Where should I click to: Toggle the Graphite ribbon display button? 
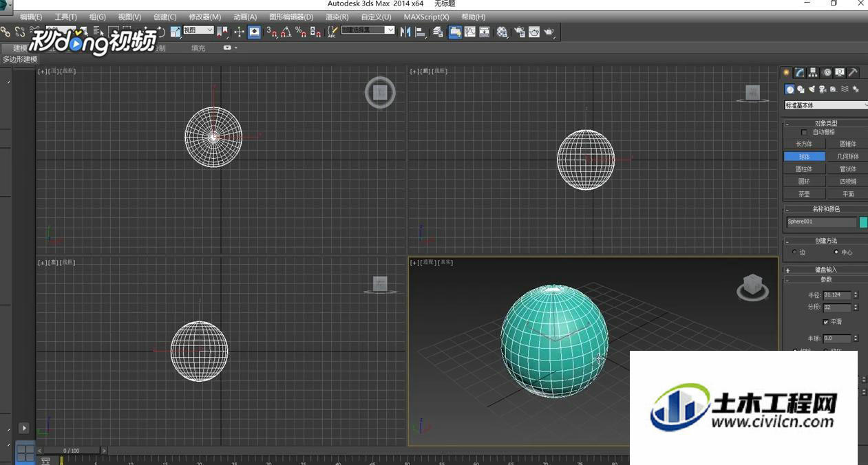(455, 32)
